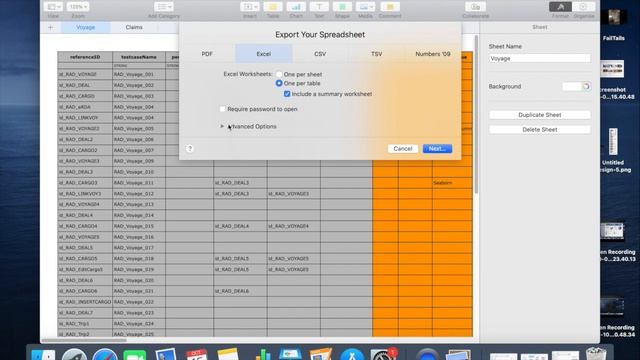Select One per sheet radio option
The image size is (640, 360).
[279, 74]
